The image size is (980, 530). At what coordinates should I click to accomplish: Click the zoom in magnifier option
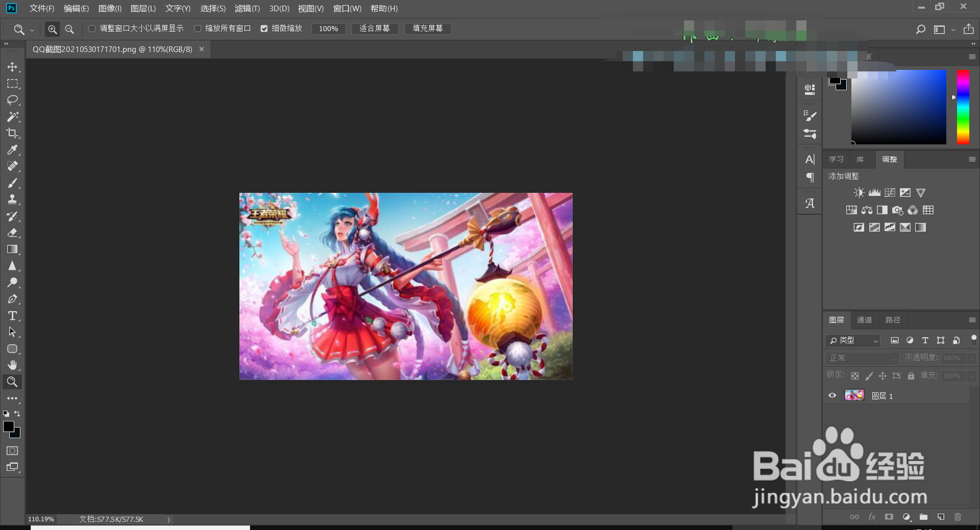click(52, 29)
